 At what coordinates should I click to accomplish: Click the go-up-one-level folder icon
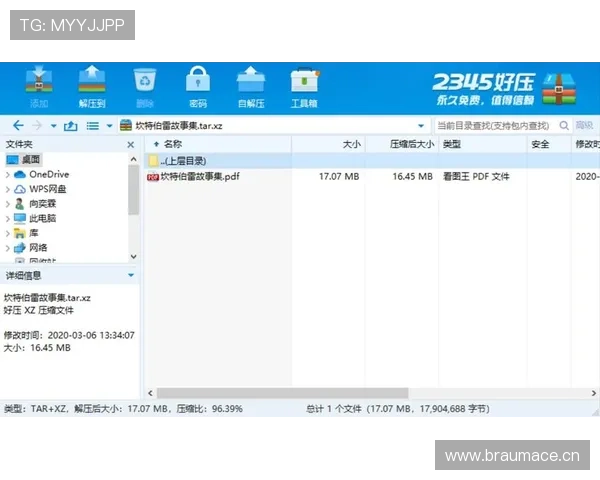click(70, 126)
